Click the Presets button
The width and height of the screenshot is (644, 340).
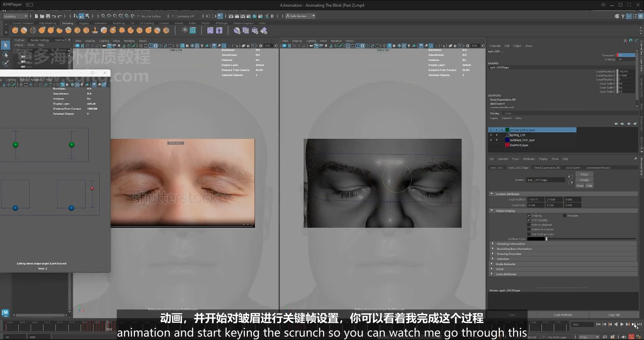tap(584, 180)
